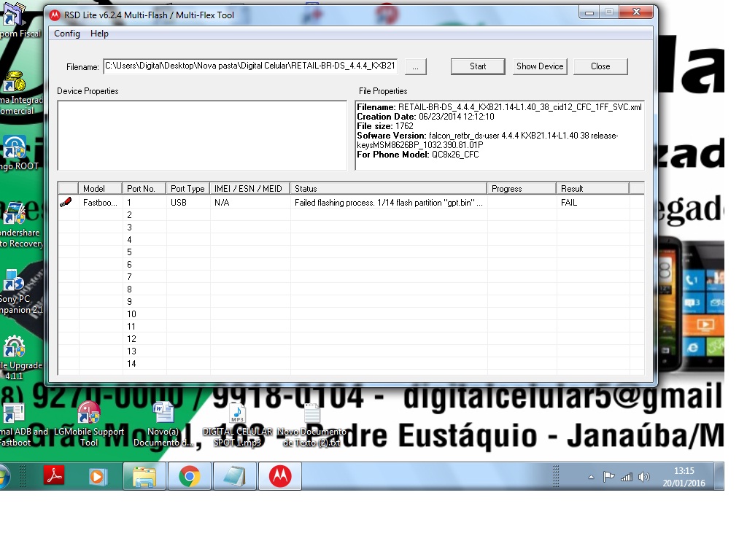Click the Motorola logo in the title bar
The width and height of the screenshot is (747, 560).
55,15
